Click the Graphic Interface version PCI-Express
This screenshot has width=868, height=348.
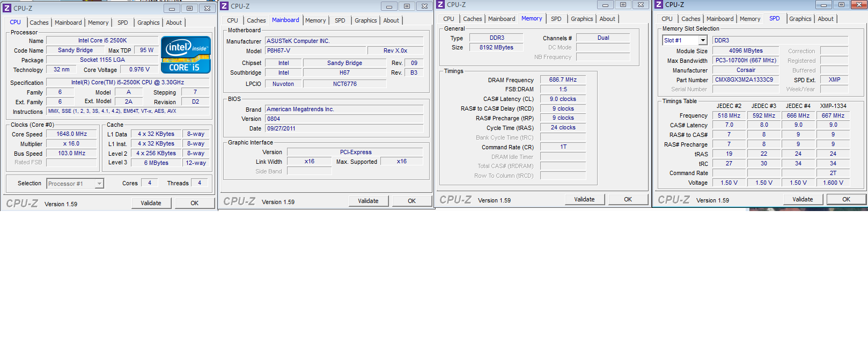click(356, 152)
